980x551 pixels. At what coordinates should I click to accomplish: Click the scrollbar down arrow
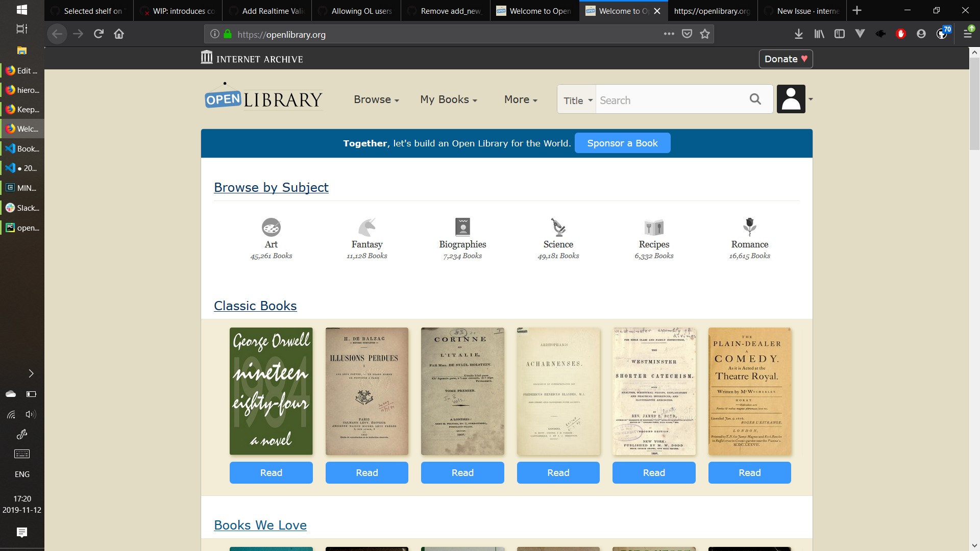974,545
